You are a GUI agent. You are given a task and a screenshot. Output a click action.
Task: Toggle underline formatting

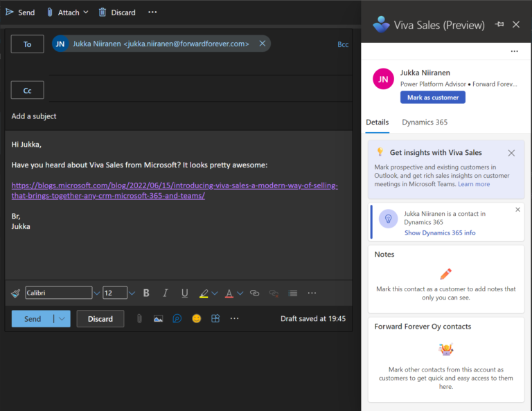[x=184, y=293]
